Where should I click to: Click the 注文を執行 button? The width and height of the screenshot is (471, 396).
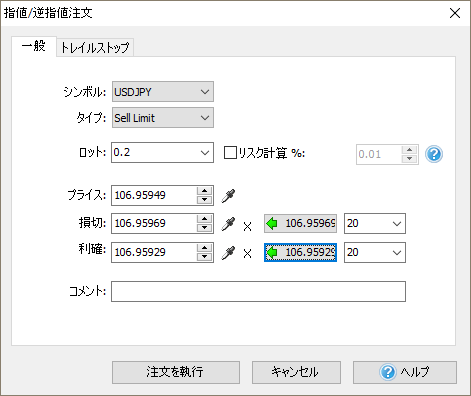(176, 372)
